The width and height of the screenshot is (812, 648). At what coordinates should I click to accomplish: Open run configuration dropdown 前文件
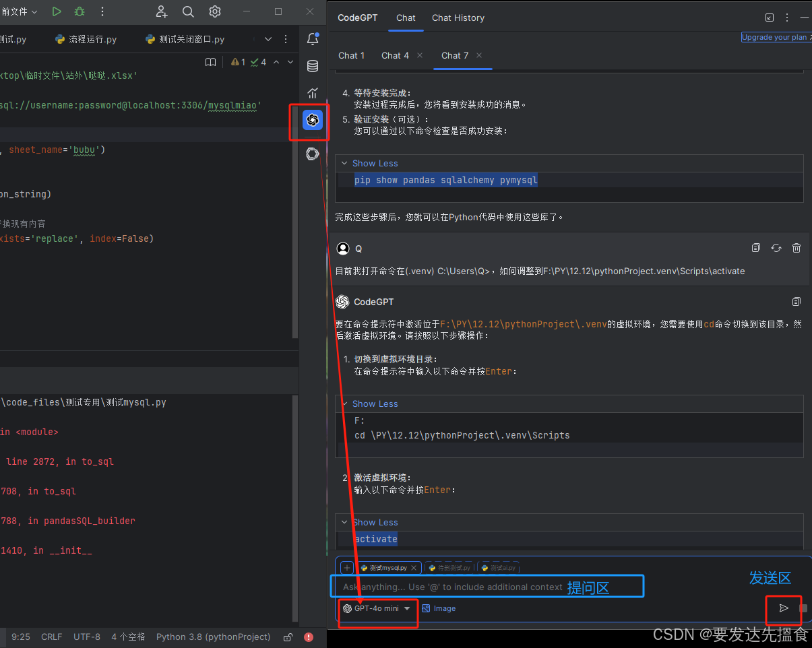[x=20, y=11]
